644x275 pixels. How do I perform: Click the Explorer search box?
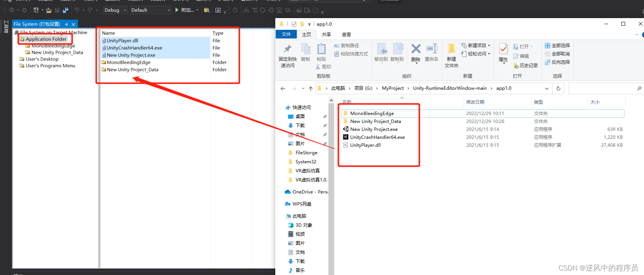[x=606, y=89]
